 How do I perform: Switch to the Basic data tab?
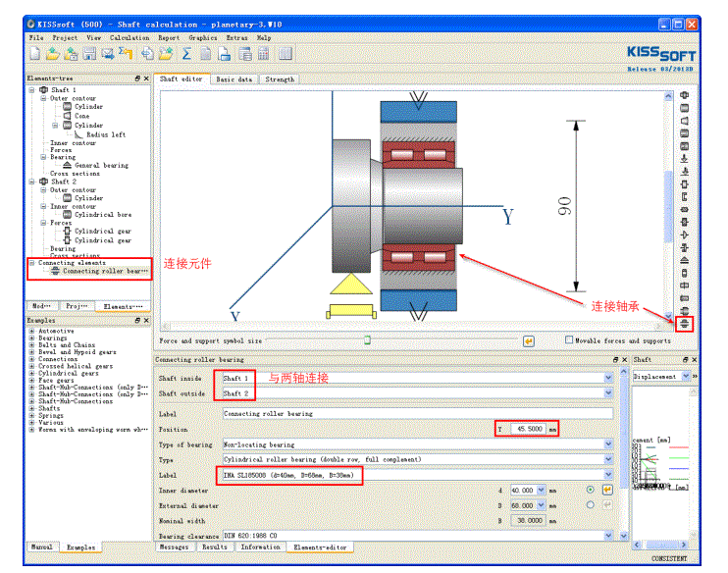[234, 79]
